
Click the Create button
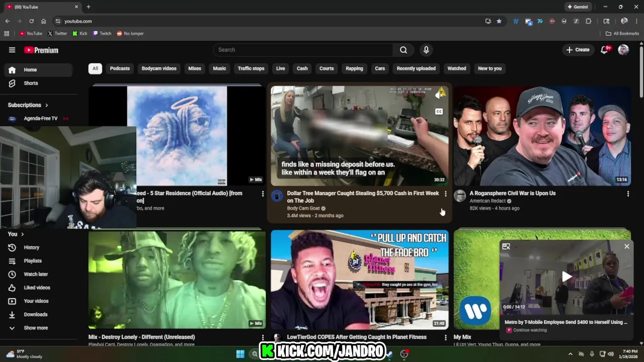[578, 50]
